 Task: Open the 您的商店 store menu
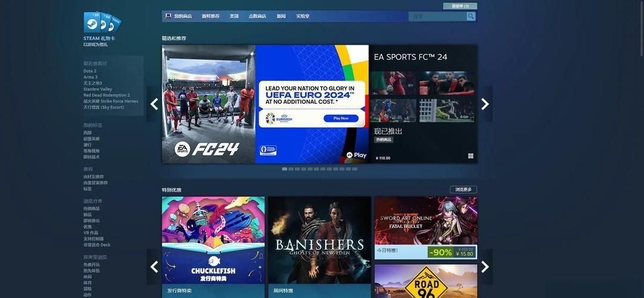(x=183, y=16)
